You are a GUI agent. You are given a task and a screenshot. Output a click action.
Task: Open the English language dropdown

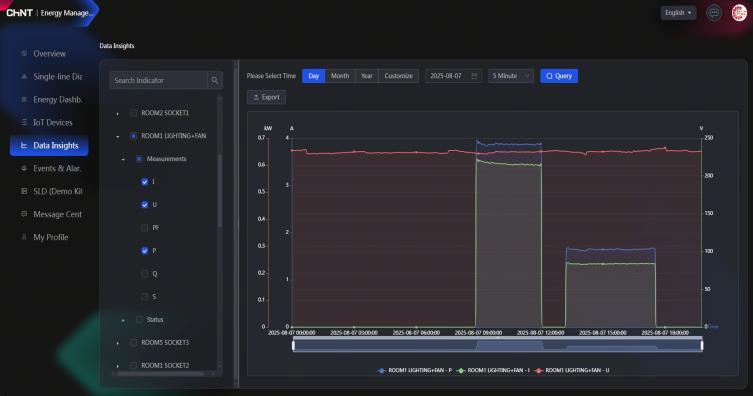tap(678, 13)
